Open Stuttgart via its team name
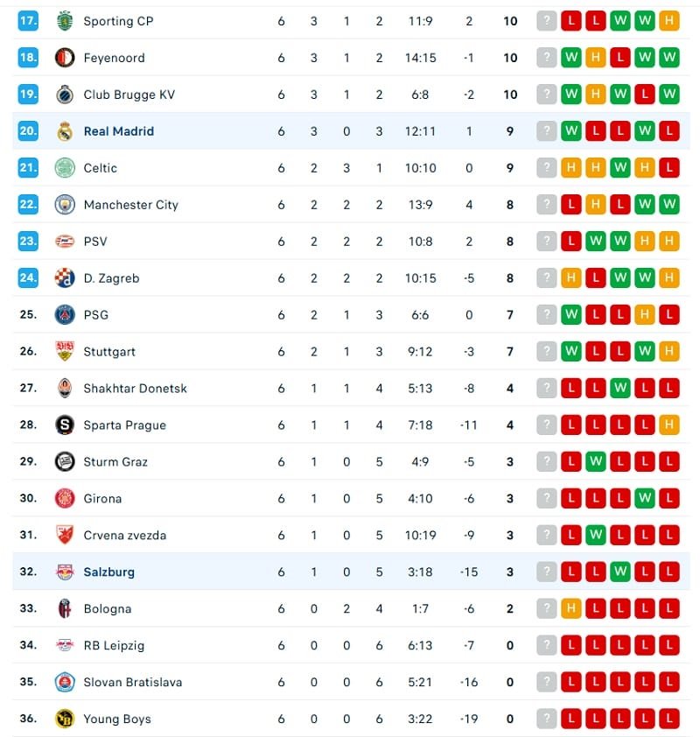This screenshot has height=737, width=700. pos(108,351)
